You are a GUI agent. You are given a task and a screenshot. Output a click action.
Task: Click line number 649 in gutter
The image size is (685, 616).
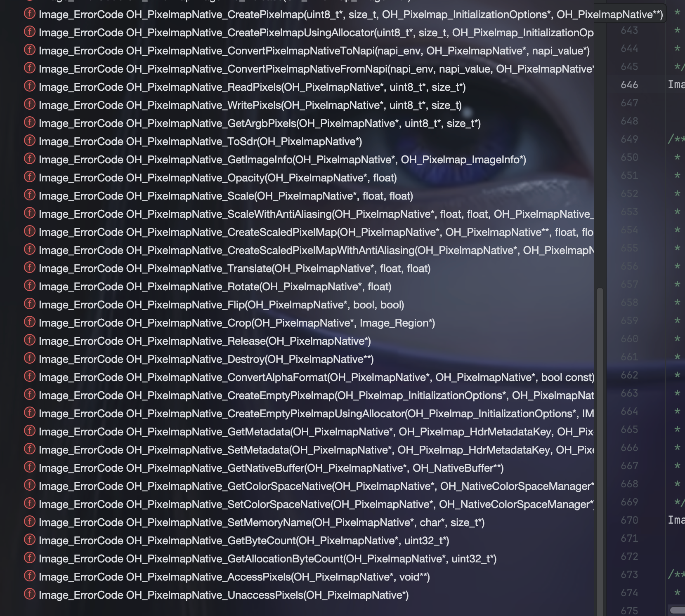click(x=629, y=139)
